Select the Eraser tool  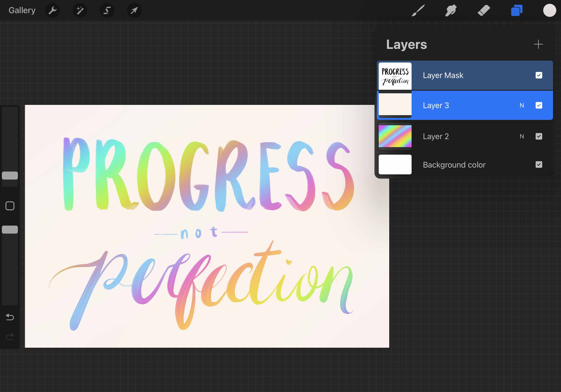tap(484, 10)
